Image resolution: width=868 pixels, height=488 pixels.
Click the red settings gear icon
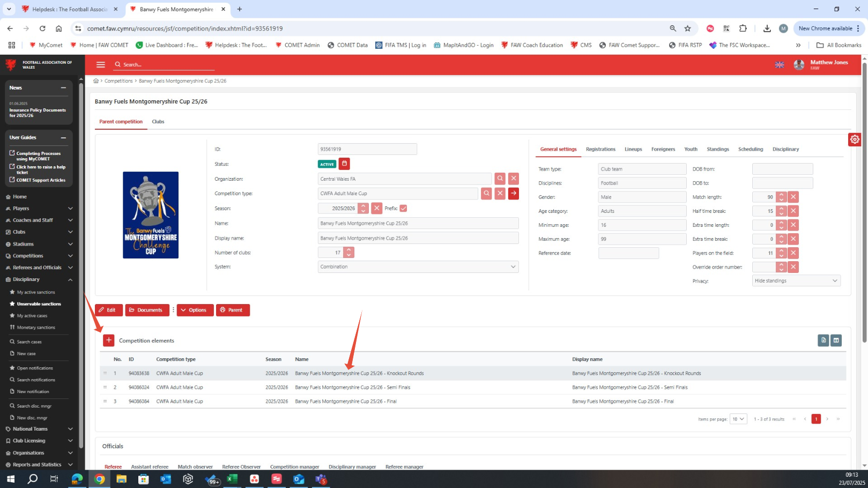(855, 139)
